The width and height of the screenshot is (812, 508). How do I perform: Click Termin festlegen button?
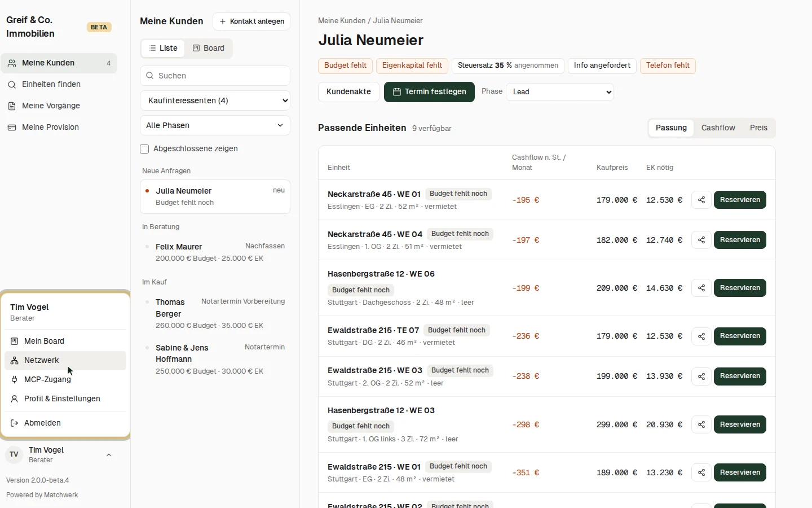click(430, 92)
